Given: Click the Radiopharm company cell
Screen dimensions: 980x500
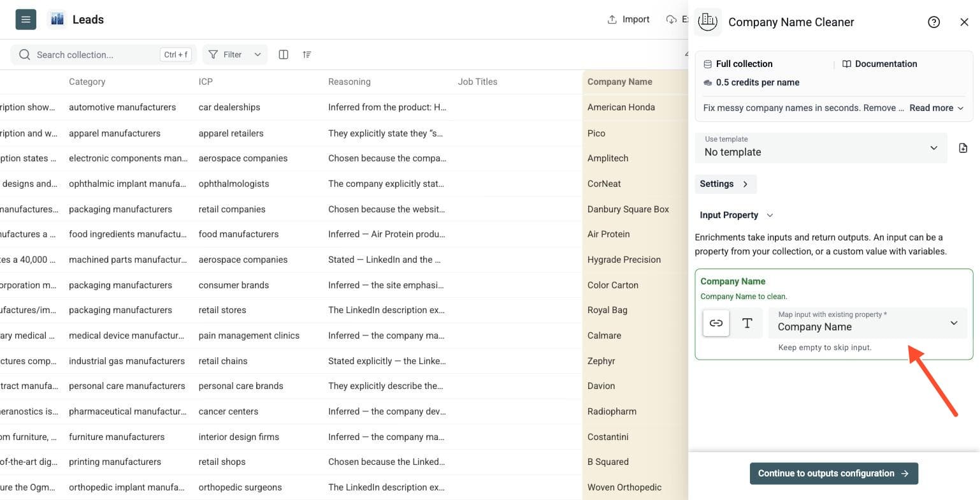Looking at the screenshot, I should 612,411.
